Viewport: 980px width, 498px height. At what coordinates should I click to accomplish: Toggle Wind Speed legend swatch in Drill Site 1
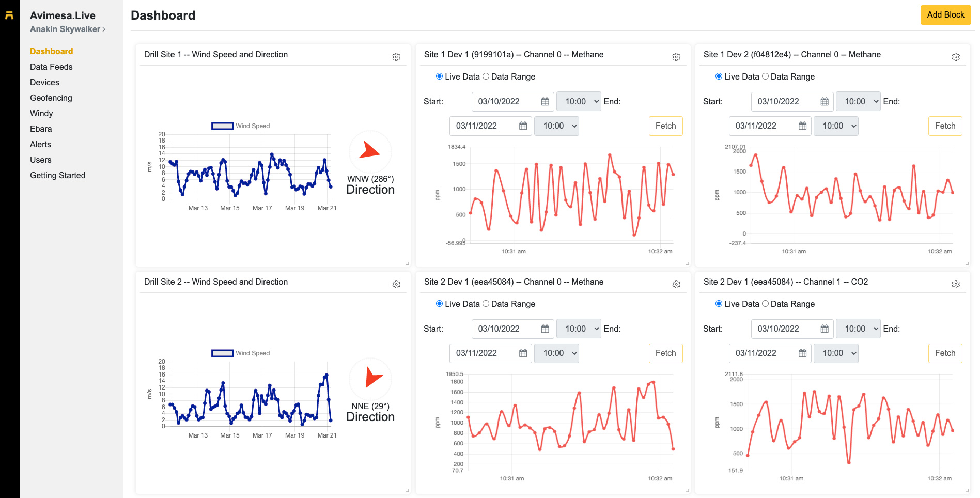coord(222,126)
